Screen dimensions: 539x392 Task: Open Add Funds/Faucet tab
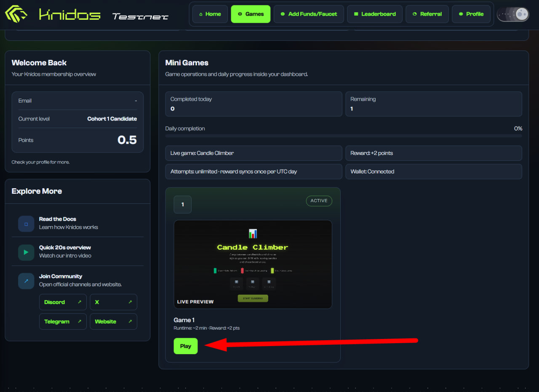(x=309, y=14)
